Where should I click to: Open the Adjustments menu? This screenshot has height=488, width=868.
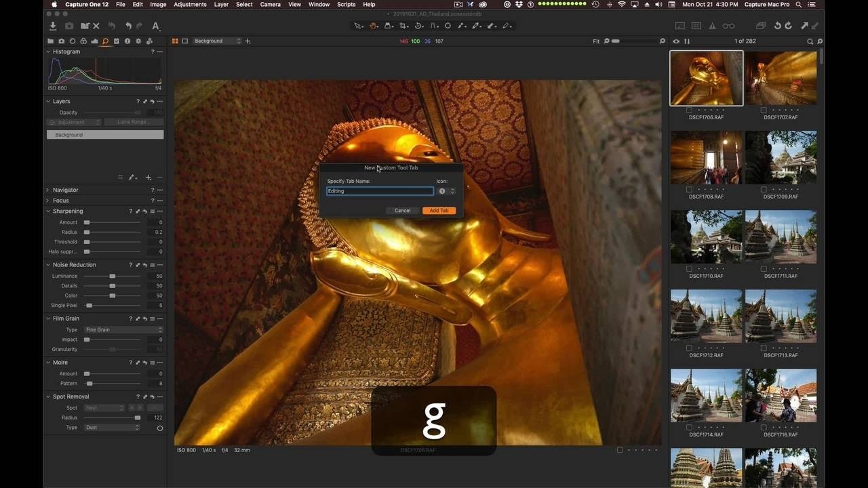point(190,5)
